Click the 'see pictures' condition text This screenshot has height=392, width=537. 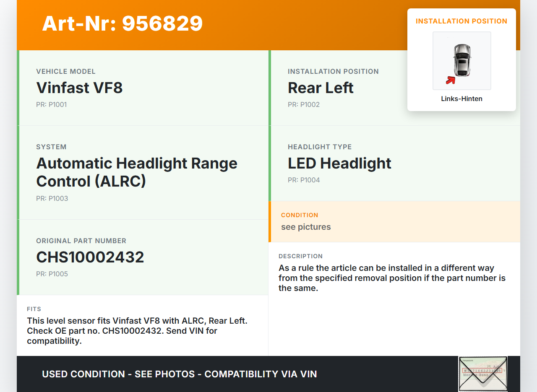tap(306, 227)
